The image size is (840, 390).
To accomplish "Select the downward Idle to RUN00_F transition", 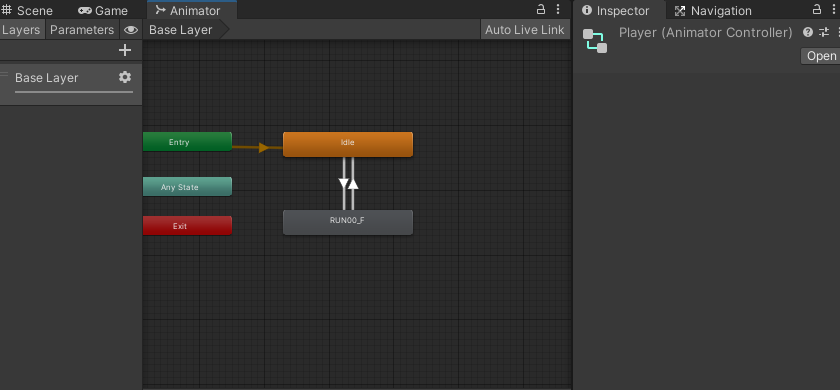I will [344, 183].
